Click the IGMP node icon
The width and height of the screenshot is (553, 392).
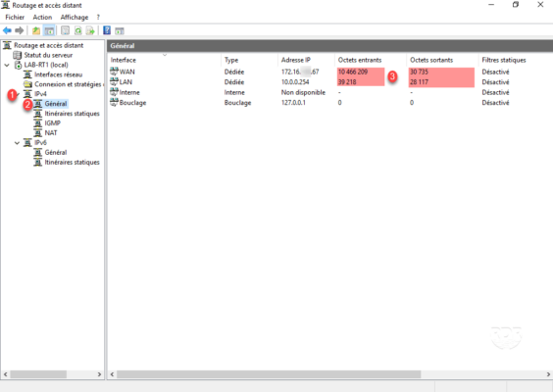pos(37,123)
